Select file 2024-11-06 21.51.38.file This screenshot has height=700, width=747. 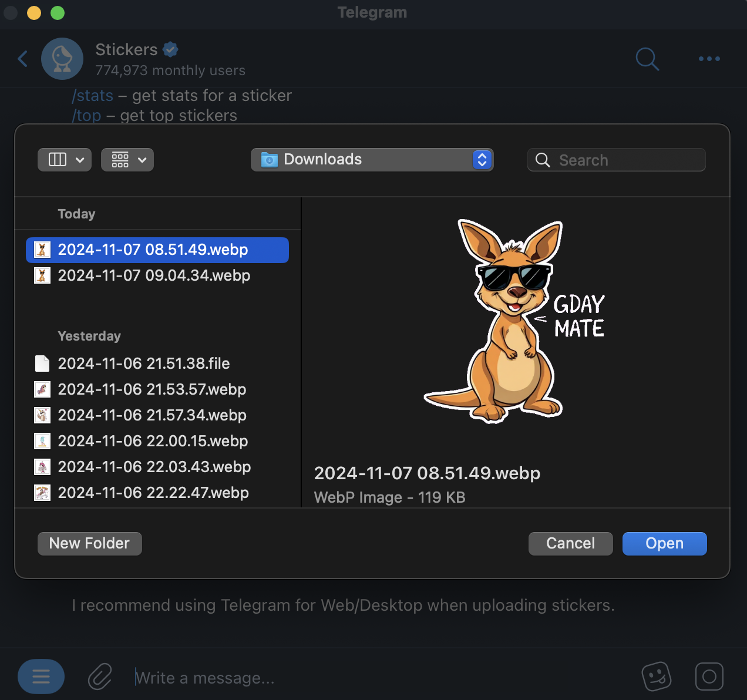(x=143, y=364)
